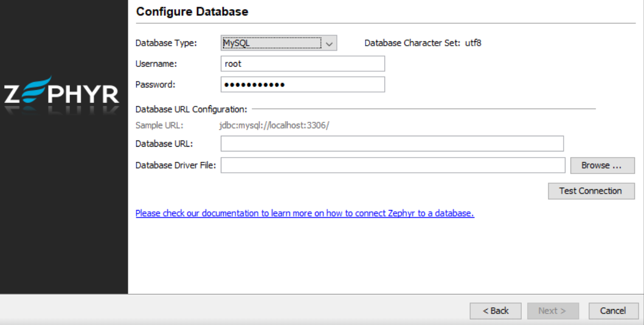Image resolution: width=644 pixels, height=325 pixels.
Task: Click the Test Connection button
Action: point(590,191)
